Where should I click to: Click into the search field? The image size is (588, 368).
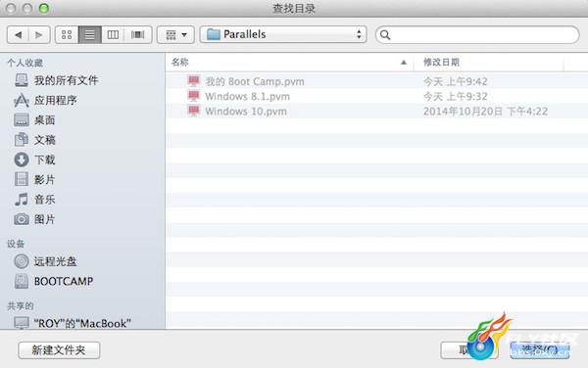[x=477, y=35]
